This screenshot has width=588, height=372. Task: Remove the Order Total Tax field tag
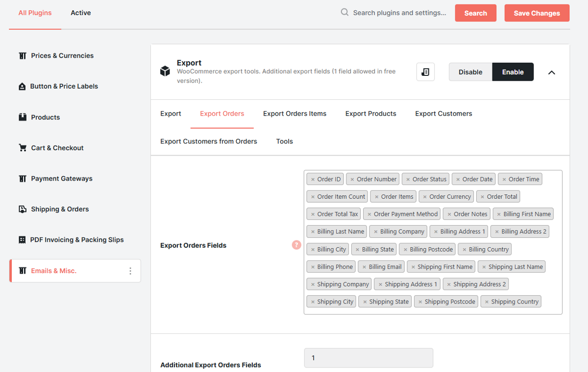click(313, 214)
